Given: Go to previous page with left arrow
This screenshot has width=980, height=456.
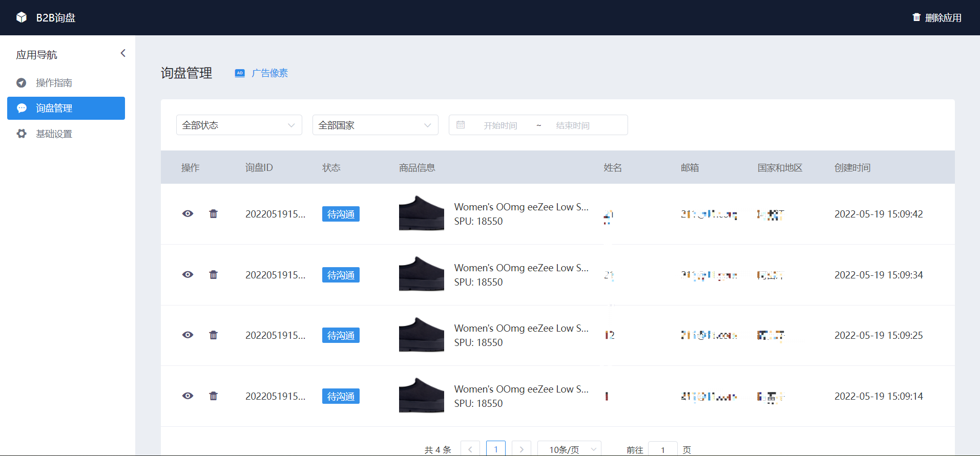Looking at the screenshot, I should click(x=470, y=449).
